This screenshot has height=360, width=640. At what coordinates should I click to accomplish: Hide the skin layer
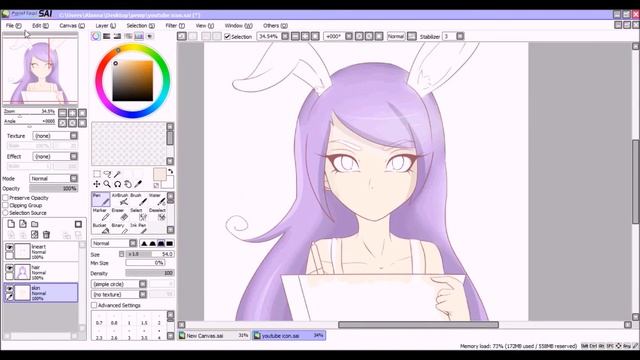(x=9, y=289)
